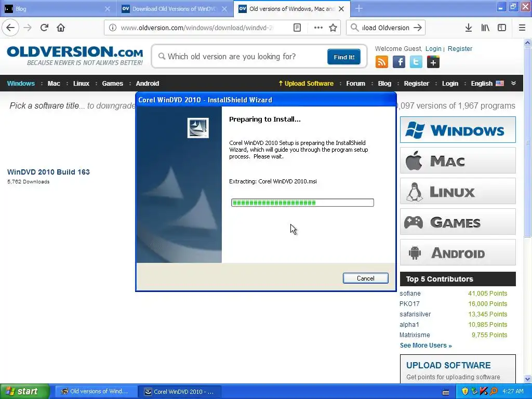Open the Firefox hamburger menu
532x399 pixels.
[x=522, y=28]
